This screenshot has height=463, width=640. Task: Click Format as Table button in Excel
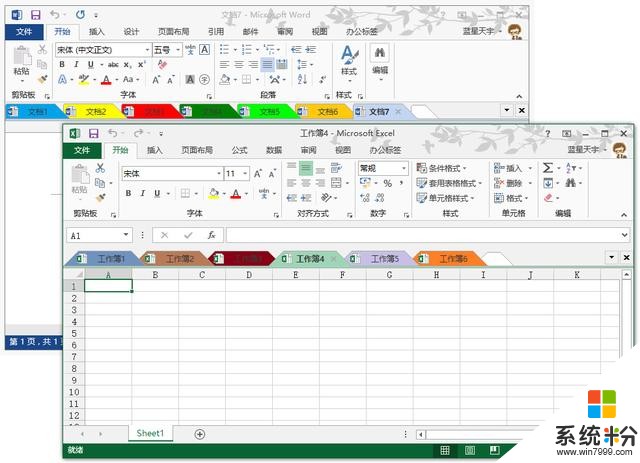coord(449,183)
